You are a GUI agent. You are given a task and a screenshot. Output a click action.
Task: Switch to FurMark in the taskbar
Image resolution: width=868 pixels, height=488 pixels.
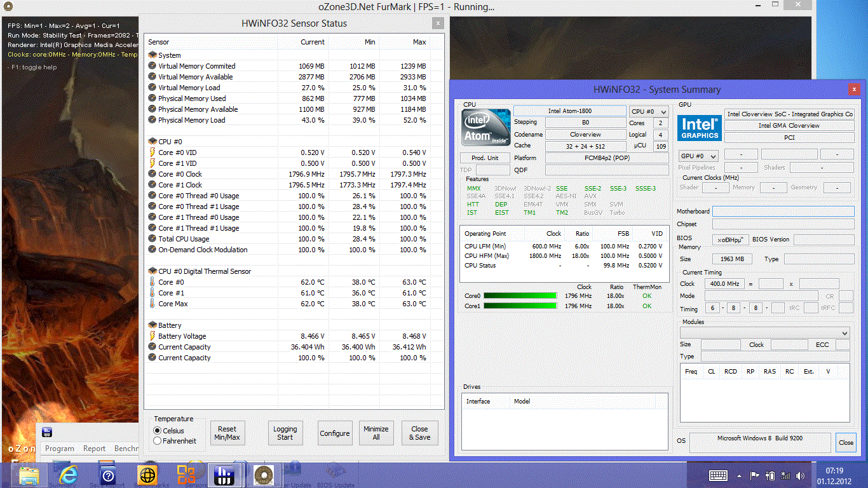(x=263, y=475)
